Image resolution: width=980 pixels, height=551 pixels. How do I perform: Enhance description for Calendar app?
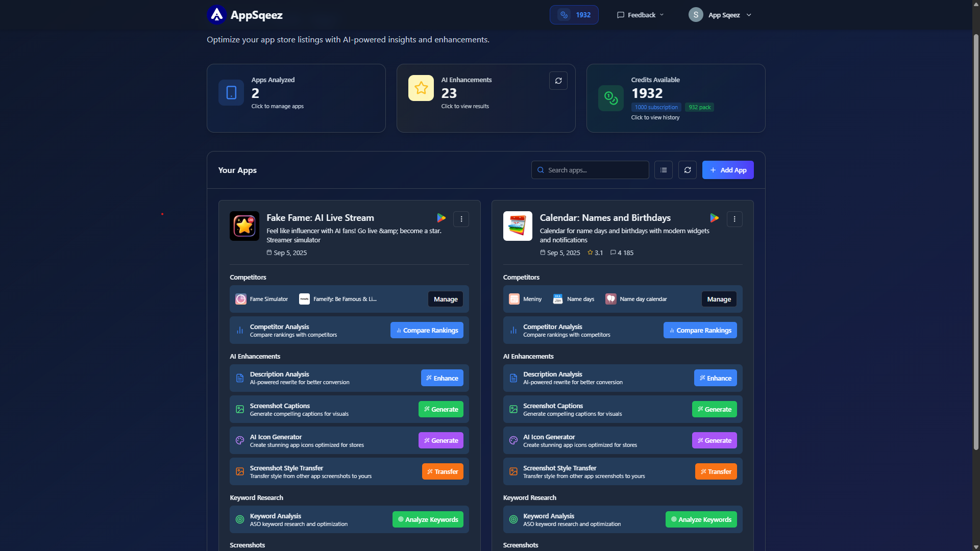(x=716, y=378)
